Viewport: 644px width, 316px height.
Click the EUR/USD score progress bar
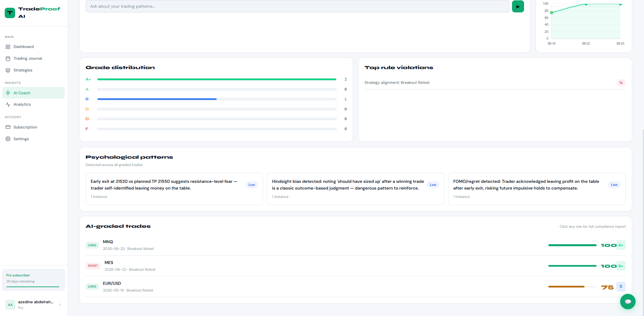(x=572, y=287)
